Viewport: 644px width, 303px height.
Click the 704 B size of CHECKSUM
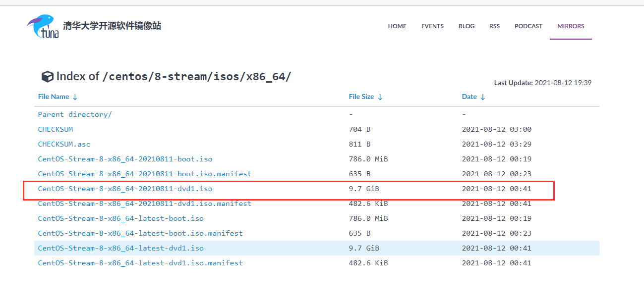(x=359, y=129)
